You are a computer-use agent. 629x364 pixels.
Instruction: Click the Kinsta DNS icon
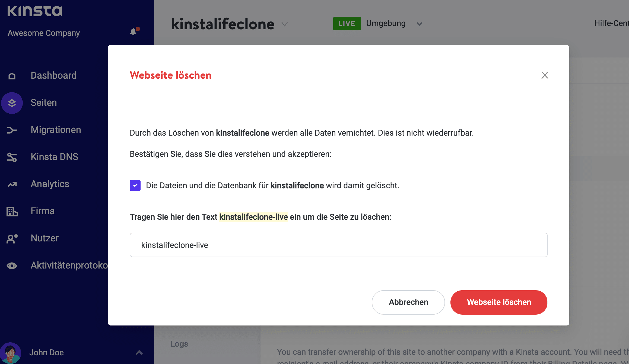[11, 157]
